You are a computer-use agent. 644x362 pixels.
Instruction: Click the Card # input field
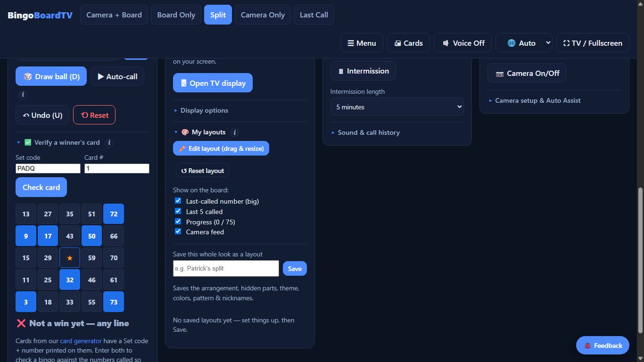tap(117, 168)
